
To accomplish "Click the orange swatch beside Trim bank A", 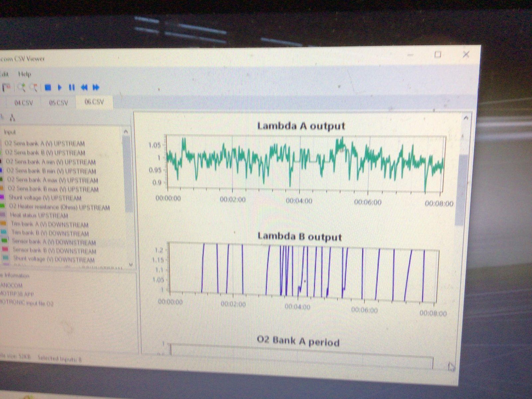I will click(4, 223).
